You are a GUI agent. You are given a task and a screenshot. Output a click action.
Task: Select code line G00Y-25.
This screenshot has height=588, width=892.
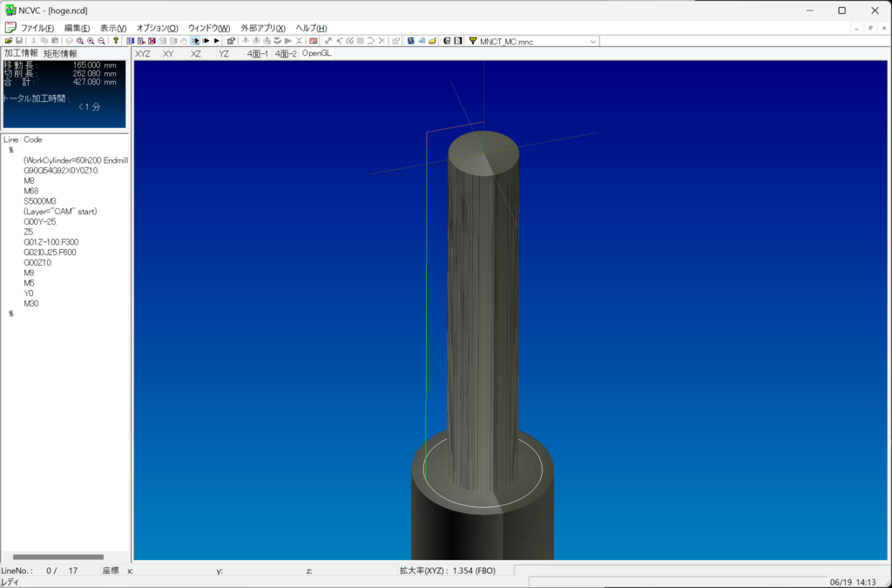tap(40, 222)
